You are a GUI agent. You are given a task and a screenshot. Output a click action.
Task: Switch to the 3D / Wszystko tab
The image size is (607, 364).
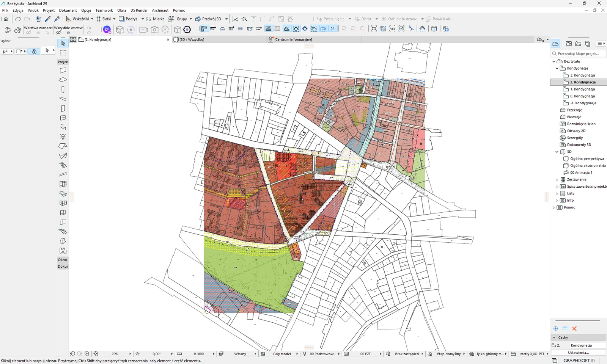tap(220, 39)
